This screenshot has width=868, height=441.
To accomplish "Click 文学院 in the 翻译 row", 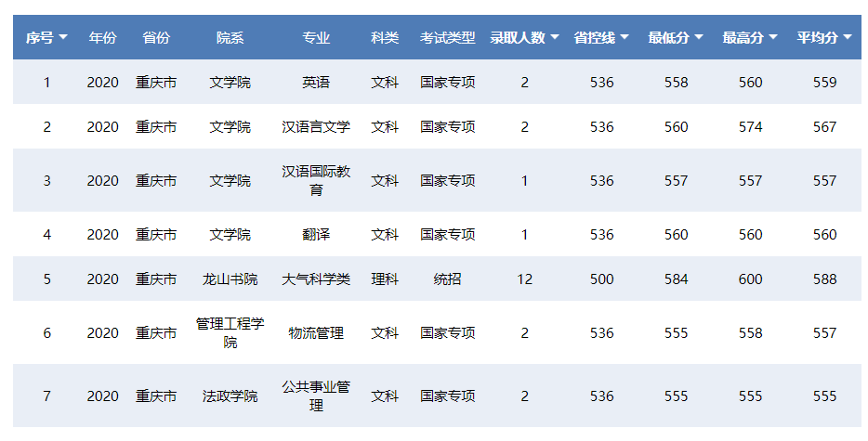I will tap(230, 235).
